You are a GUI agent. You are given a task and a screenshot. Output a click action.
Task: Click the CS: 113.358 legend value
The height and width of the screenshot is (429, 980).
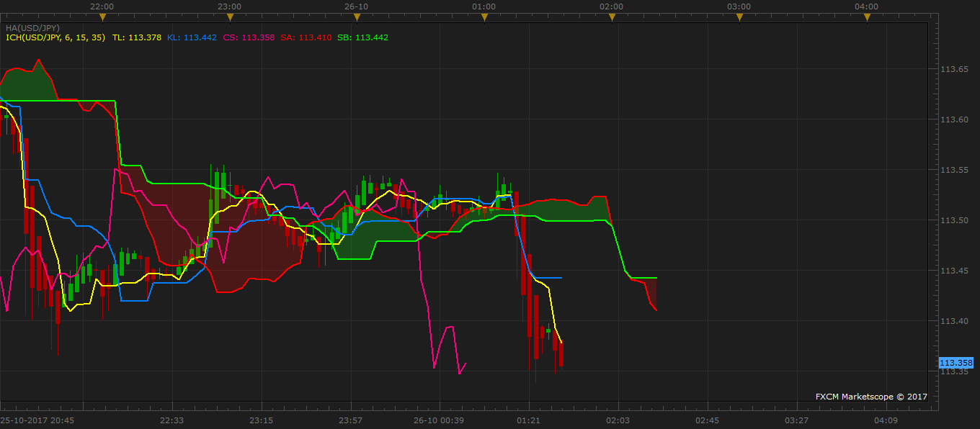(x=249, y=37)
